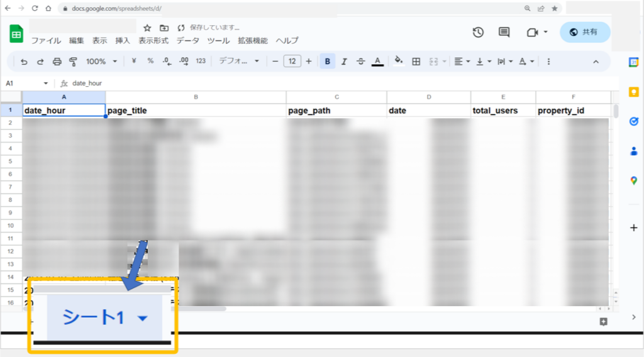Toggle strikethrough formatting
This screenshot has width=644, height=357.
360,62
